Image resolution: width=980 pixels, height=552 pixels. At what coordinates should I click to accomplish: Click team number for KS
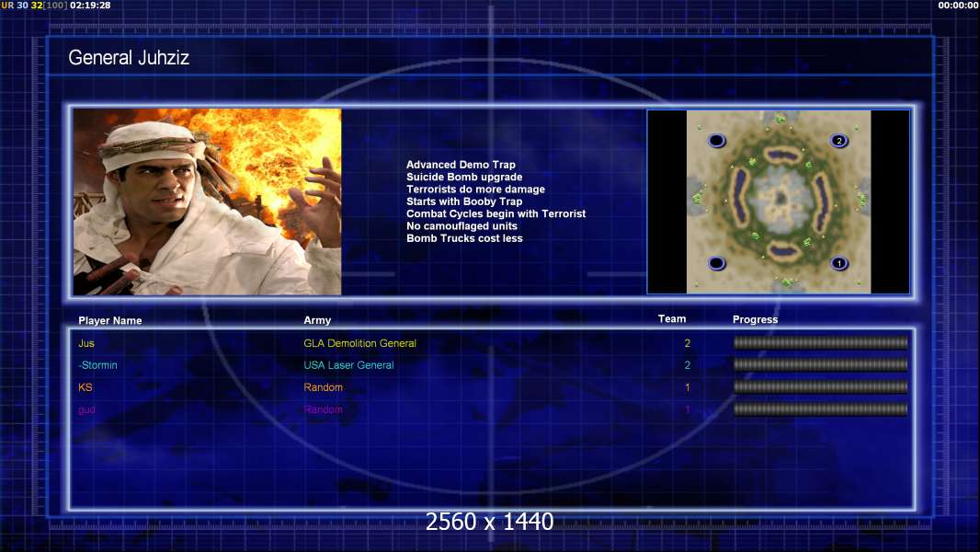point(688,387)
